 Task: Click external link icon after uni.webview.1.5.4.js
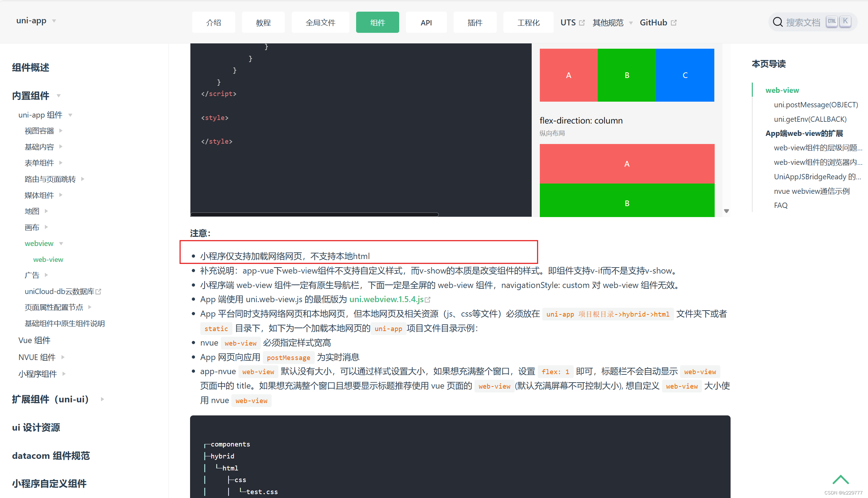click(x=428, y=300)
